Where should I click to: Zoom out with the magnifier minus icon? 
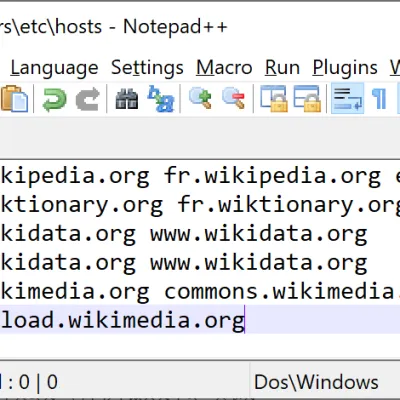coord(234,98)
